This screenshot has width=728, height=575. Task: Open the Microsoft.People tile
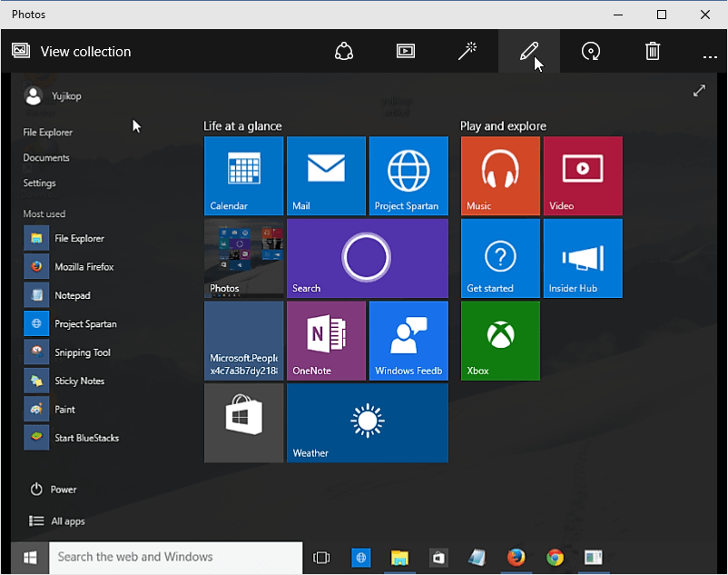244,341
